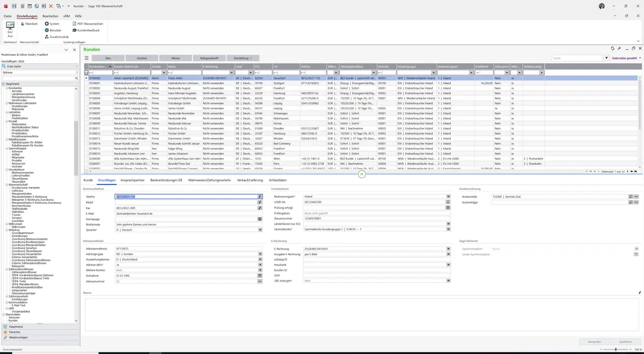This screenshot has width=644, height=354.
Task: Click the wrench settings icon in Kunden header
Action: pyautogui.click(x=619, y=48)
